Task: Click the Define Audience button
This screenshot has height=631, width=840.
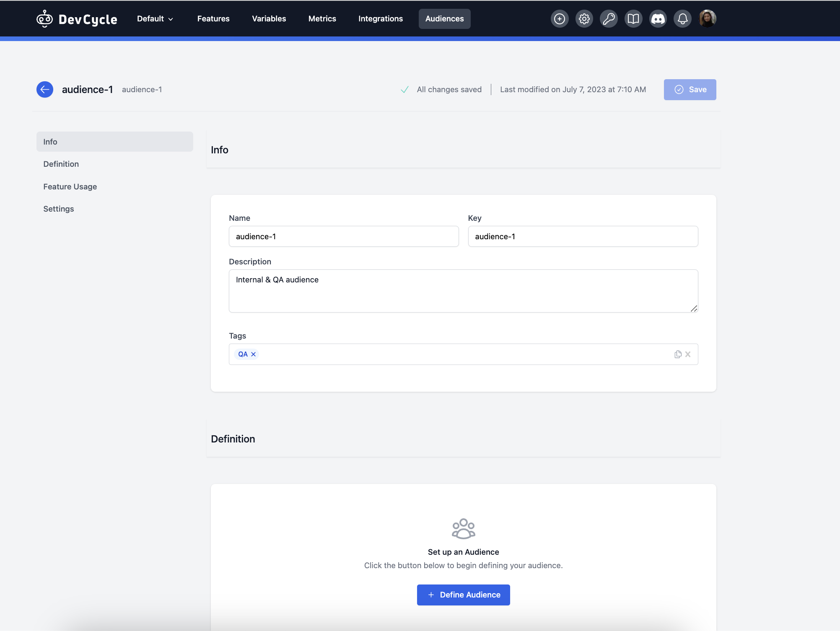Action: pos(464,595)
